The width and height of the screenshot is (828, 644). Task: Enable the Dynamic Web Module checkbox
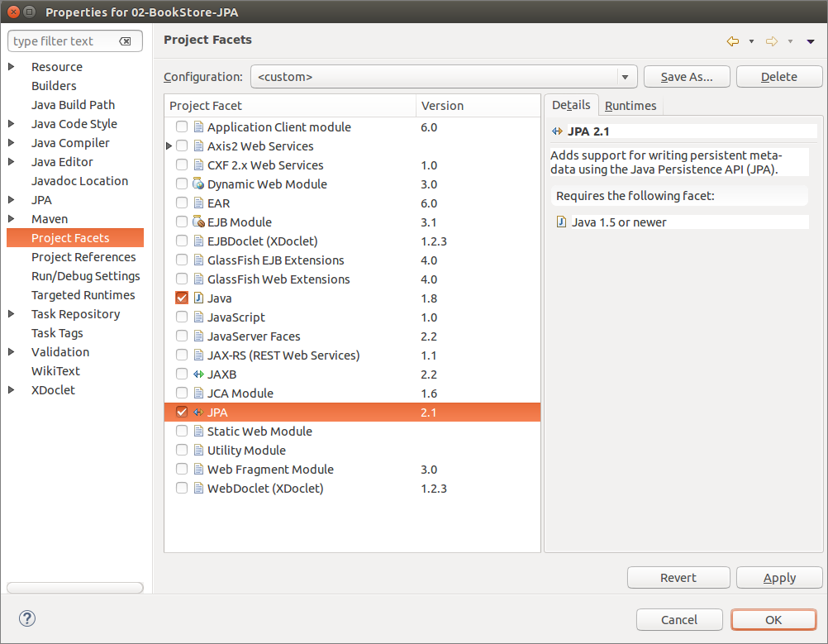click(182, 184)
